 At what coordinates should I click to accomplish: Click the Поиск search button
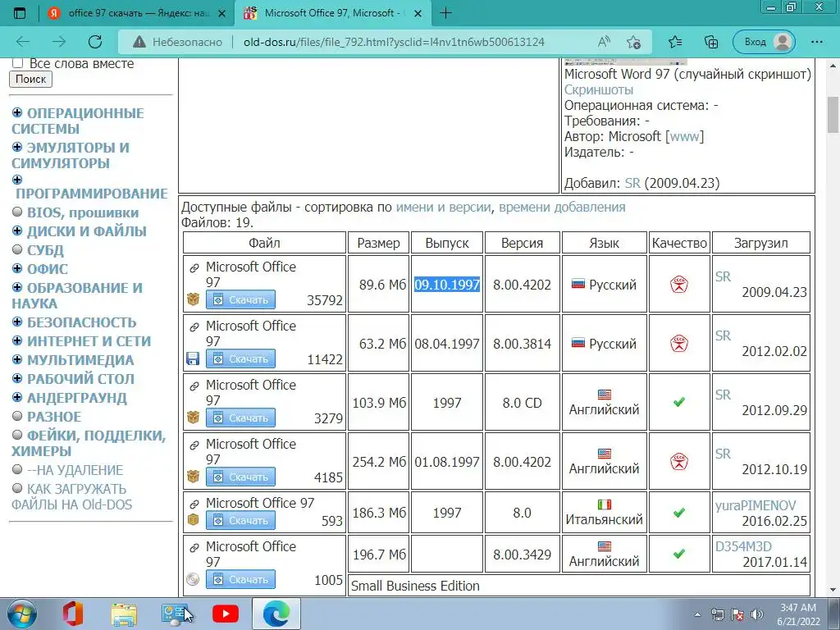point(30,80)
